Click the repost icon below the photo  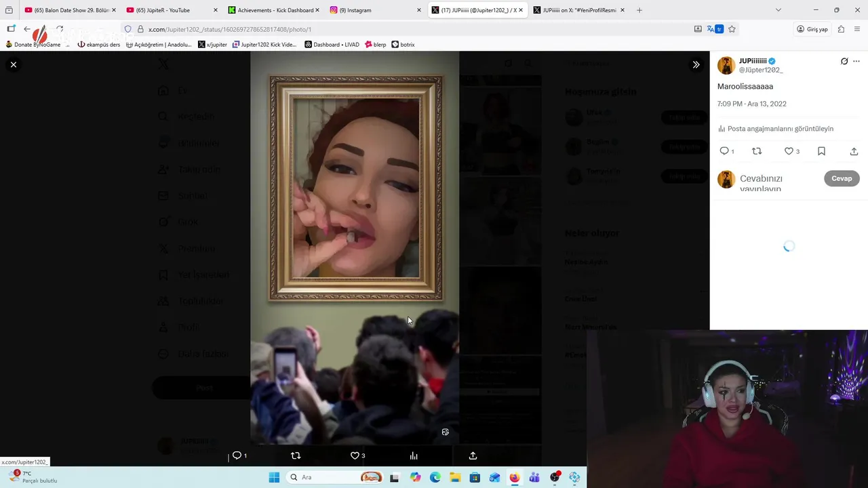pyautogui.click(x=296, y=455)
